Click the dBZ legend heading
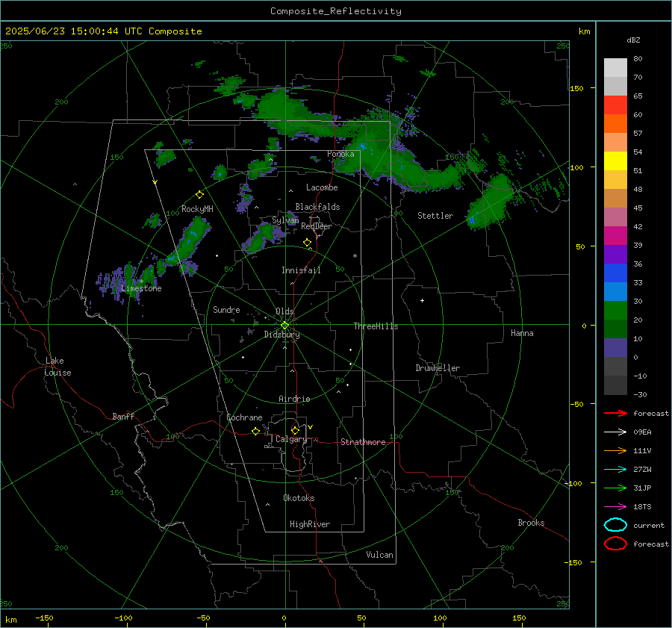672x628 pixels. click(633, 40)
